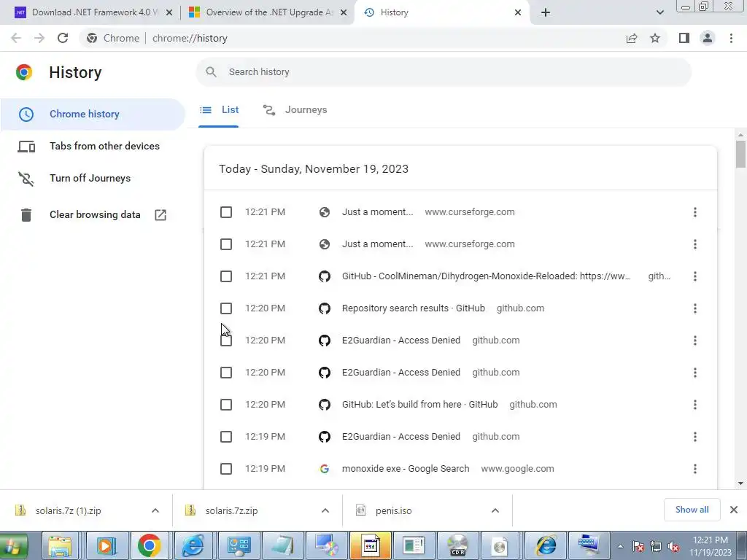The height and width of the screenshot is (560, 747).
Task: Check the Dihydrogen-Monoxide-Reloaded GitHub entry
Action: 226,276
